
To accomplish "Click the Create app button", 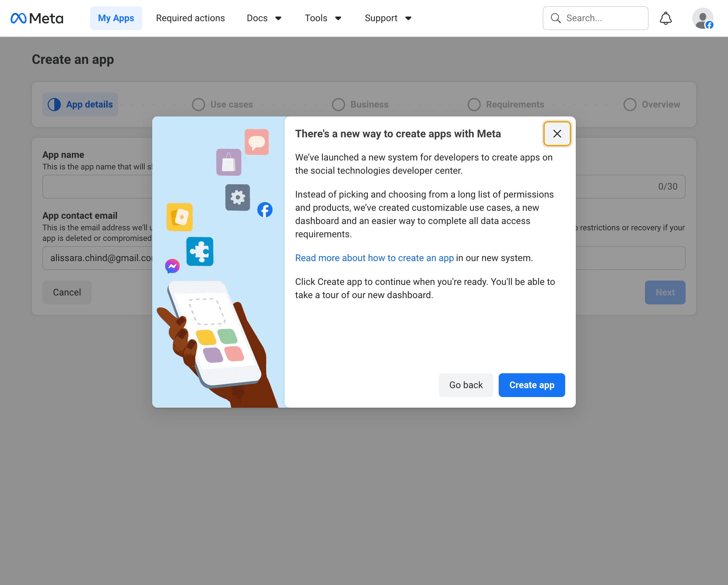I will coord(531,385).
